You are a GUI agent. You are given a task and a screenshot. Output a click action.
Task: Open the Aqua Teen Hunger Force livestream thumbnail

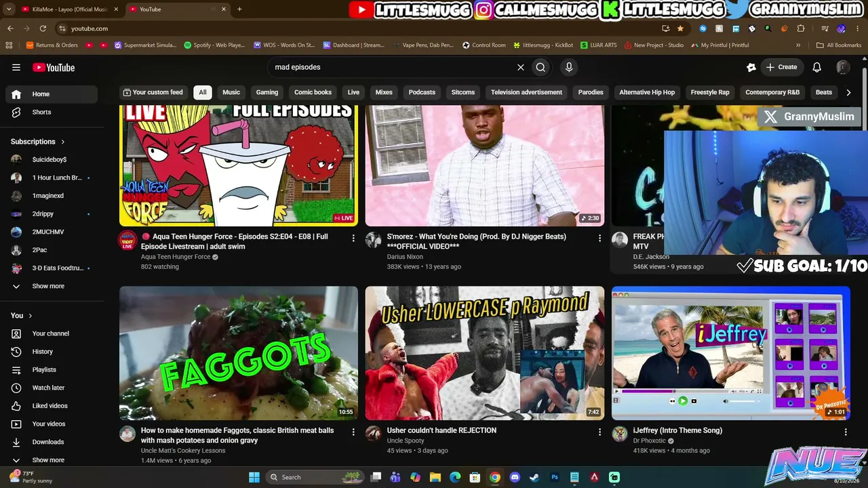pyautogui.click(x=239, y=165)
